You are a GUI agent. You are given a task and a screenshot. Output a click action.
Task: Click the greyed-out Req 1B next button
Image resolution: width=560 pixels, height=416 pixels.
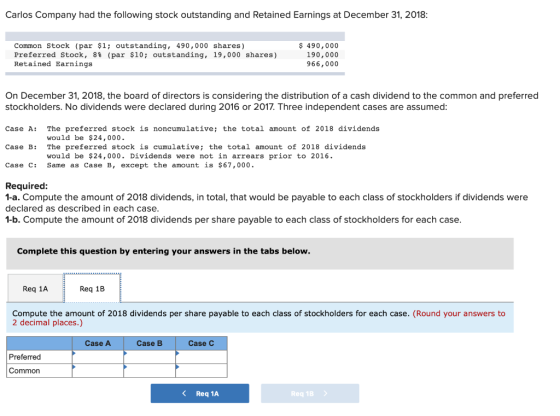tap(310, 394)
